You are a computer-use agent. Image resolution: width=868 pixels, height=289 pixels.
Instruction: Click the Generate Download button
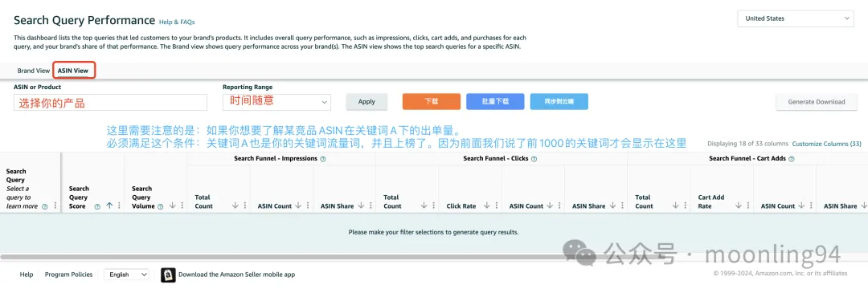click(x=817, y=102)
